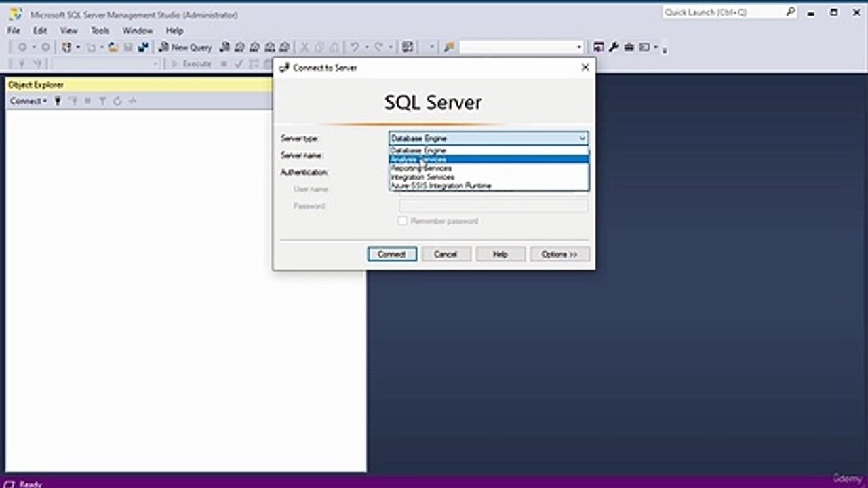The height and width of the screenshot is (488, 868).
Task: Click the Analysis Services XMLA Query icon
Action: 269,47
